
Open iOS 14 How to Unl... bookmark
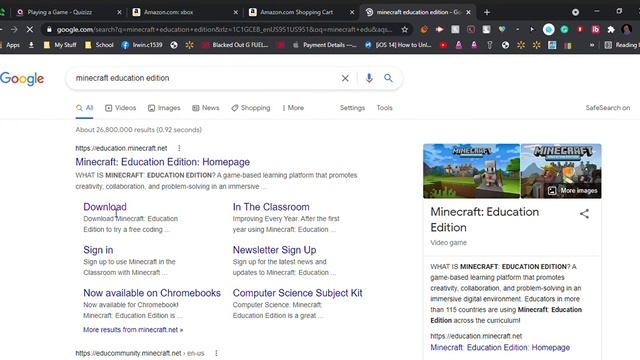[x=398, y=45]
